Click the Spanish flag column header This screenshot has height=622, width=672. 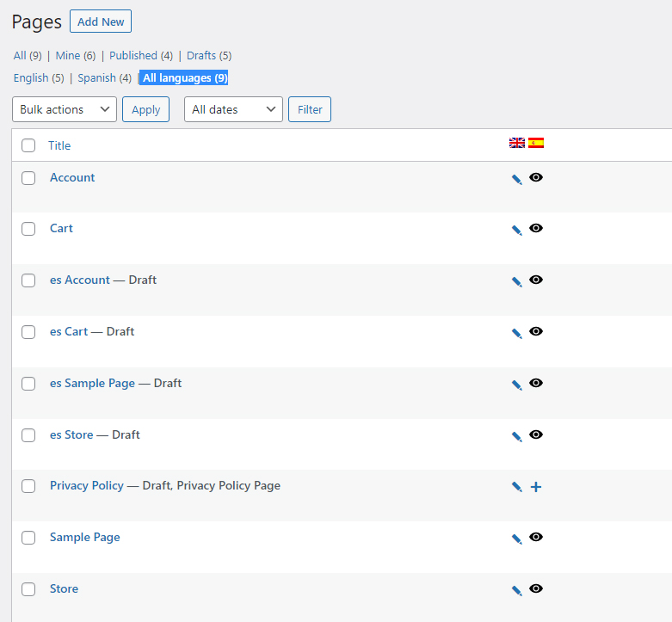[x=536, y=143]
